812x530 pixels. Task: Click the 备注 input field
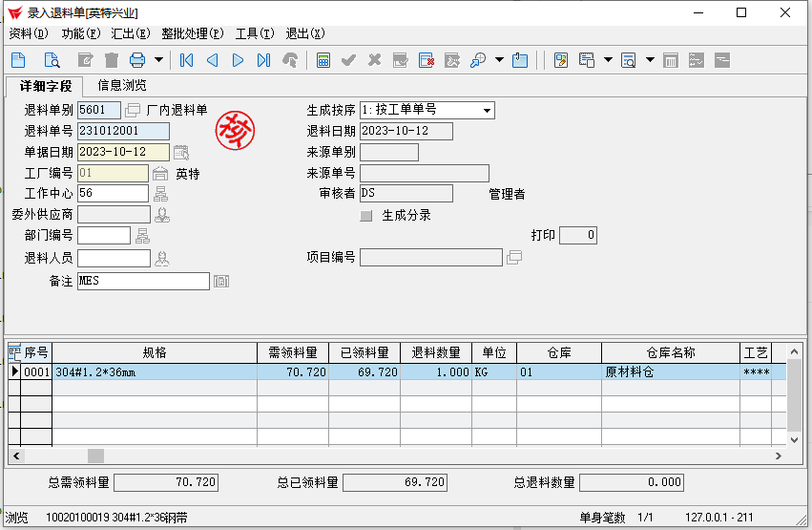(143, 281)
